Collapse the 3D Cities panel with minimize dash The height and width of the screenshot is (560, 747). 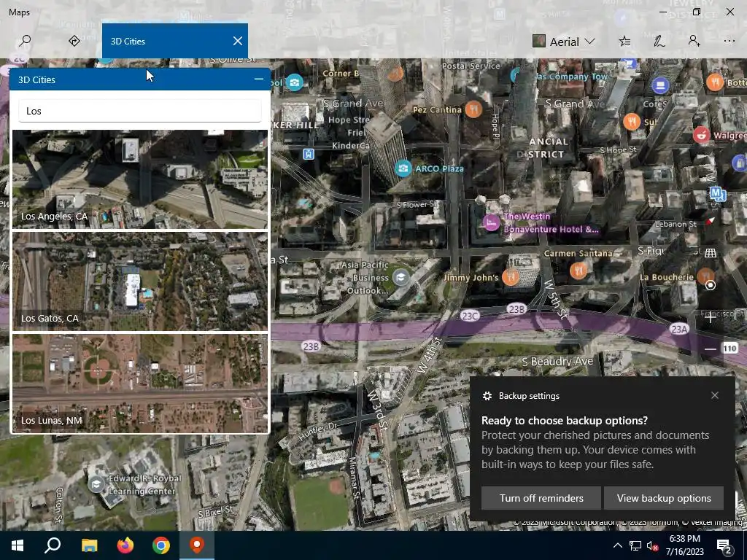point(259,79)
